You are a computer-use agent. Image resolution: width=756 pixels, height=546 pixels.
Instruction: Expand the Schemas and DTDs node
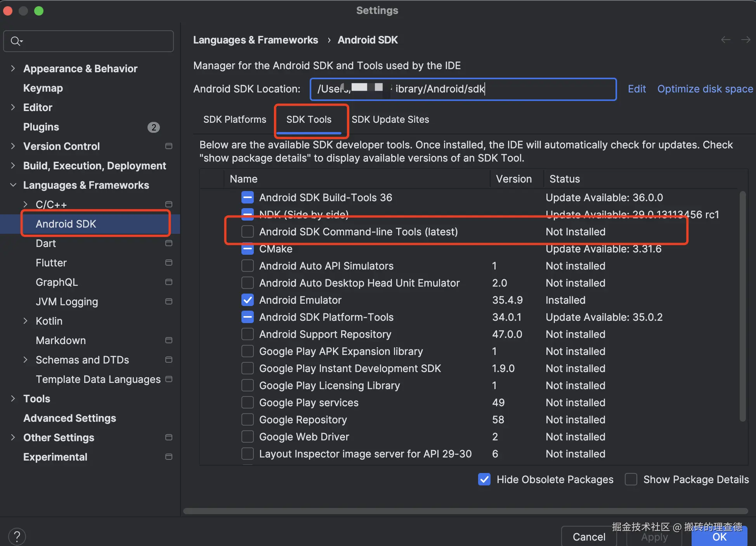tap(26, 360)
